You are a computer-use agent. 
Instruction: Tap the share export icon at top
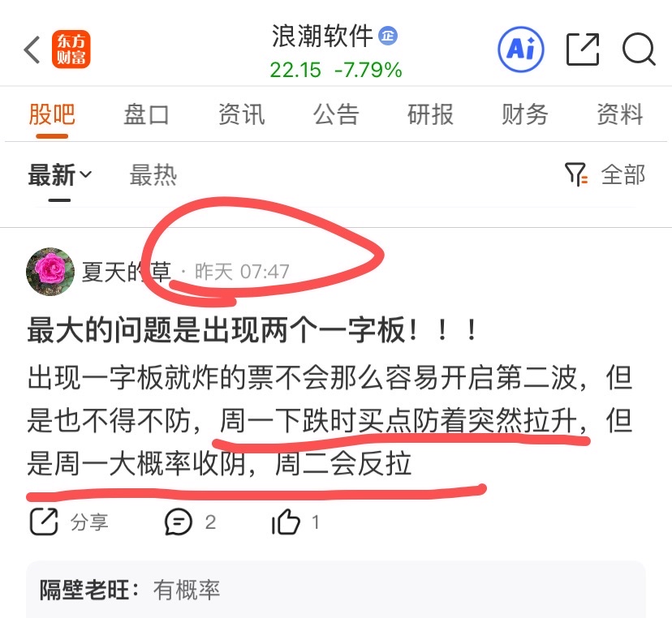click(x=583, y=49)
